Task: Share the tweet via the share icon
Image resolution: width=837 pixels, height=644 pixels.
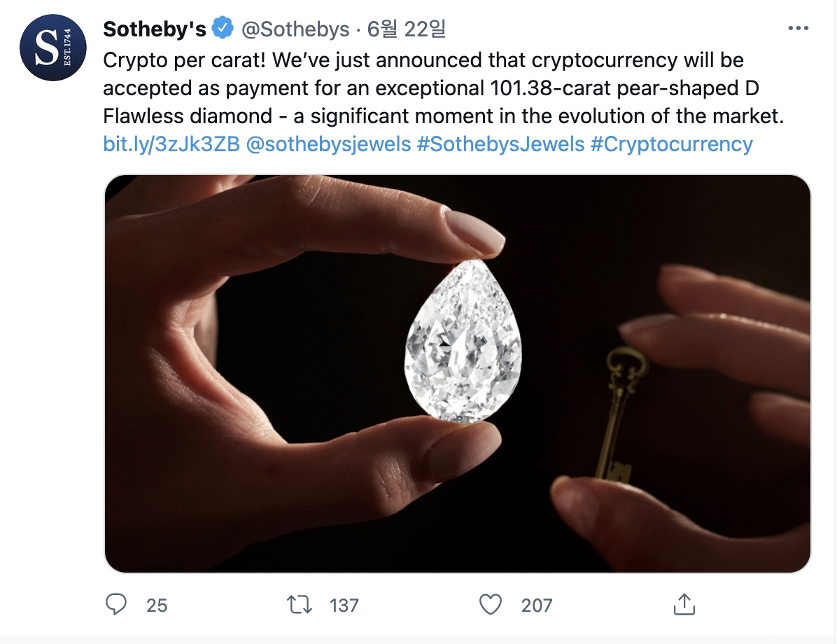Action: [683, 603]
